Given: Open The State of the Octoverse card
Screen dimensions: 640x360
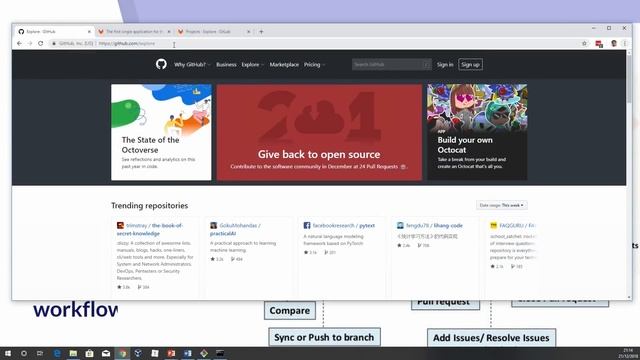Looking at the screenshot, I should pyautogui.click(x=161, y=132).
